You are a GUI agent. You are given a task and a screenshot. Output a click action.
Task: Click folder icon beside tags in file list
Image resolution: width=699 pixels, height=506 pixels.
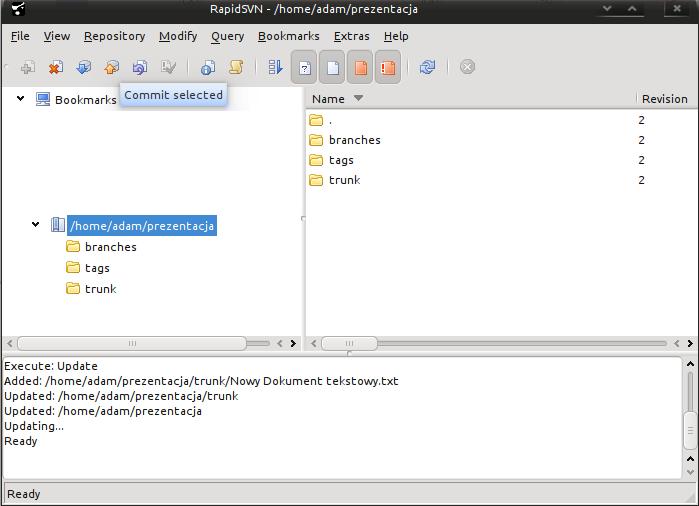pos(316,160)
